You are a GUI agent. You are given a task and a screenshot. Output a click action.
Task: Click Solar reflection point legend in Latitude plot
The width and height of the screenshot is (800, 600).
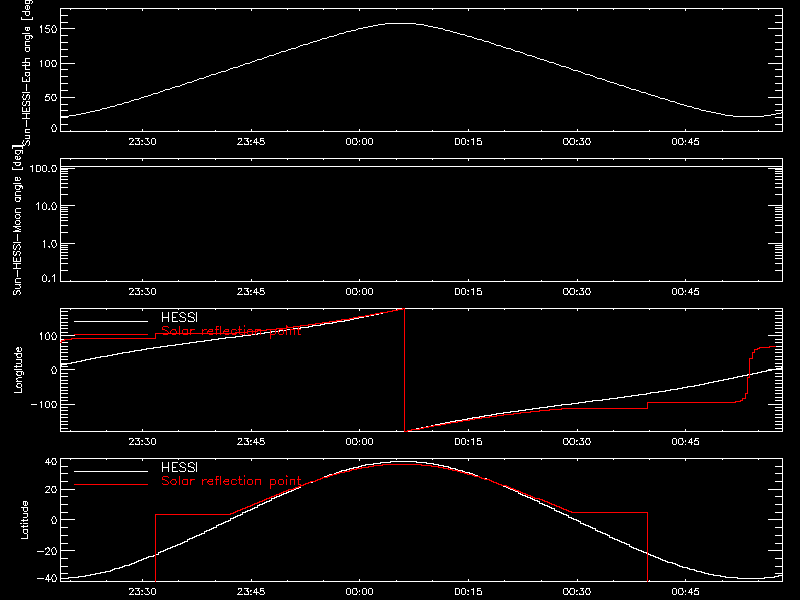pos(231,481)
